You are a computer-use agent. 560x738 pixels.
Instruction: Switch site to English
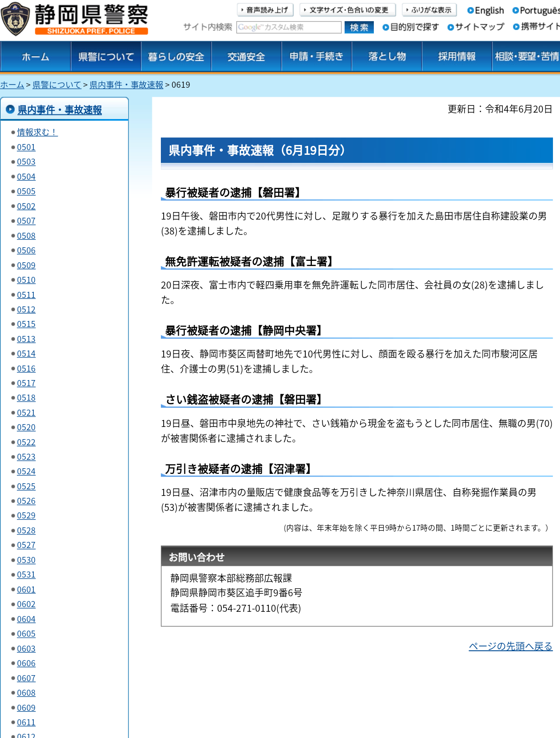tap(485, 10)
